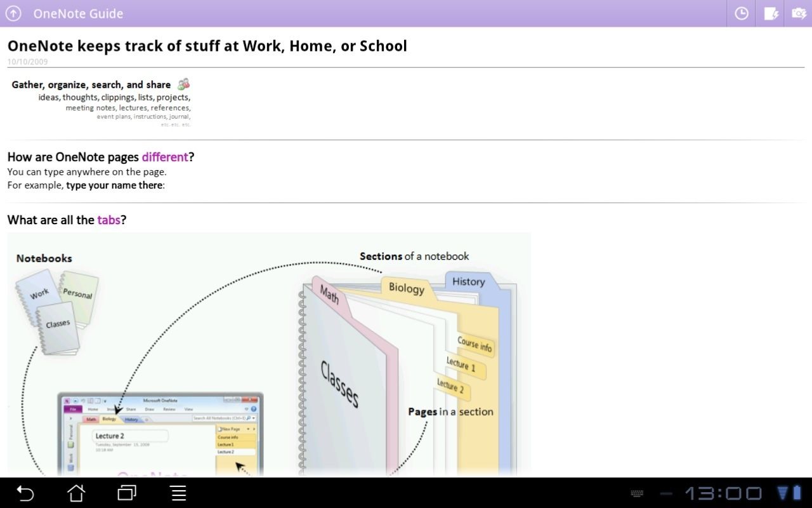Tap 'Pages in a section' label

(x=450, y=411)
